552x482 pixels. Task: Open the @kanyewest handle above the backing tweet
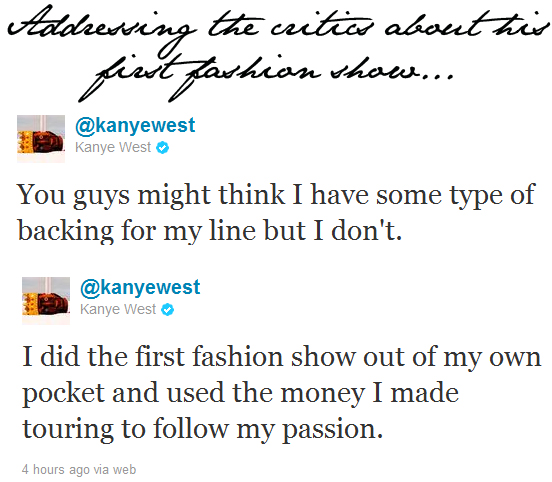135,125
